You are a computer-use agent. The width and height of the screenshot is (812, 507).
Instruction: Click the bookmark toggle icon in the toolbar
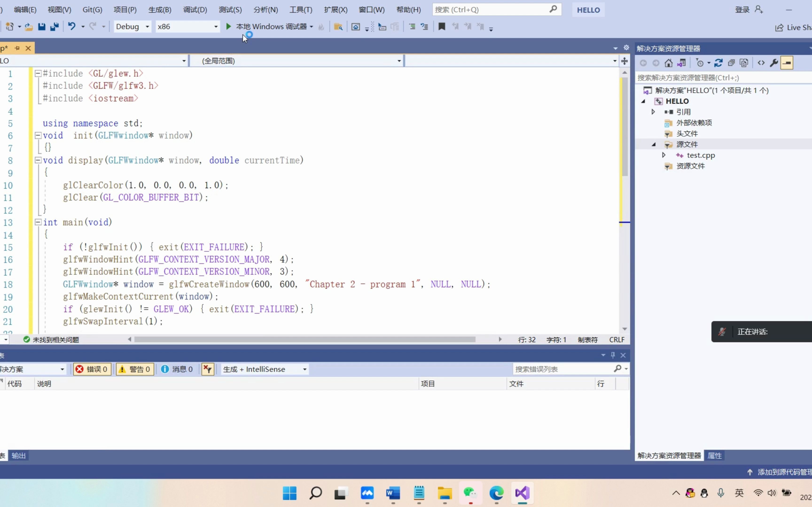coord(442,27)
